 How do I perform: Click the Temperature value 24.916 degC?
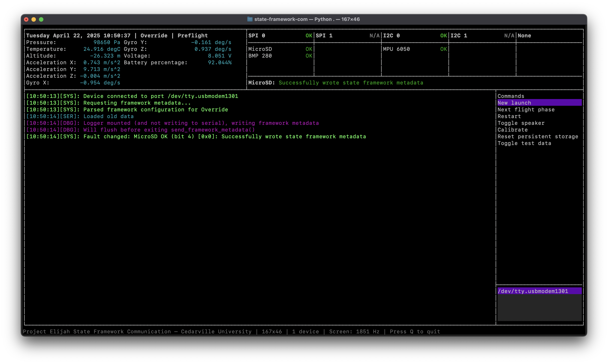(102, 49)
